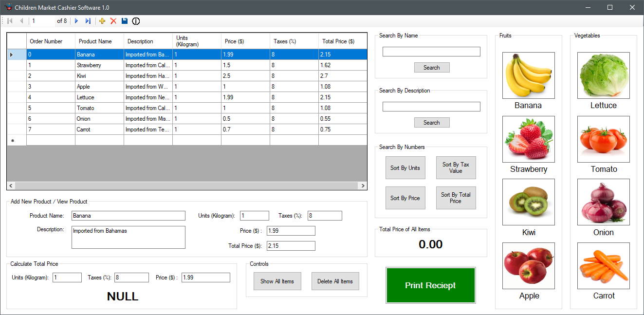Pick the Kiwi fruit image
The width and height of the screenshot is (644, 315).
[529, 202]
